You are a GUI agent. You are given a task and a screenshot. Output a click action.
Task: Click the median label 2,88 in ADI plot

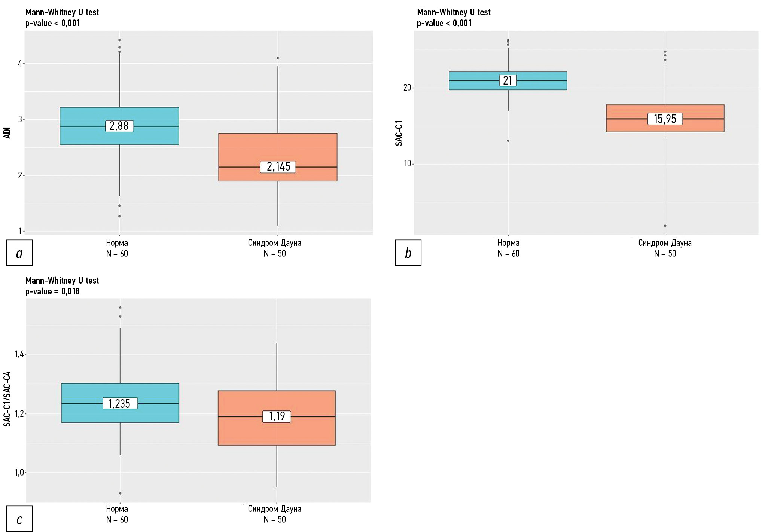pos(119,126)
